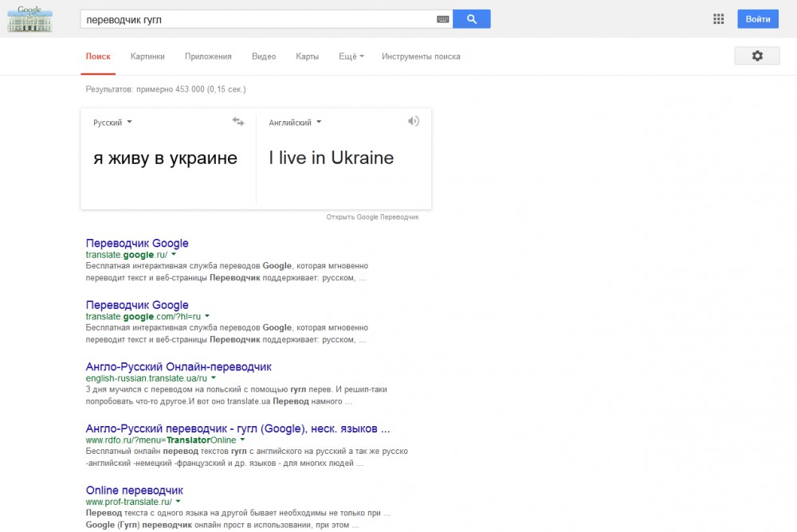797x532 pixels.
Task: Open the on-screen keyboard icon
Action: tap(443, 19)
